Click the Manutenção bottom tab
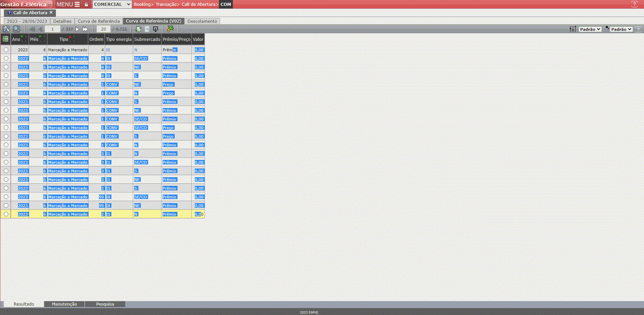 pyautogui.click(x=64, y=304)
